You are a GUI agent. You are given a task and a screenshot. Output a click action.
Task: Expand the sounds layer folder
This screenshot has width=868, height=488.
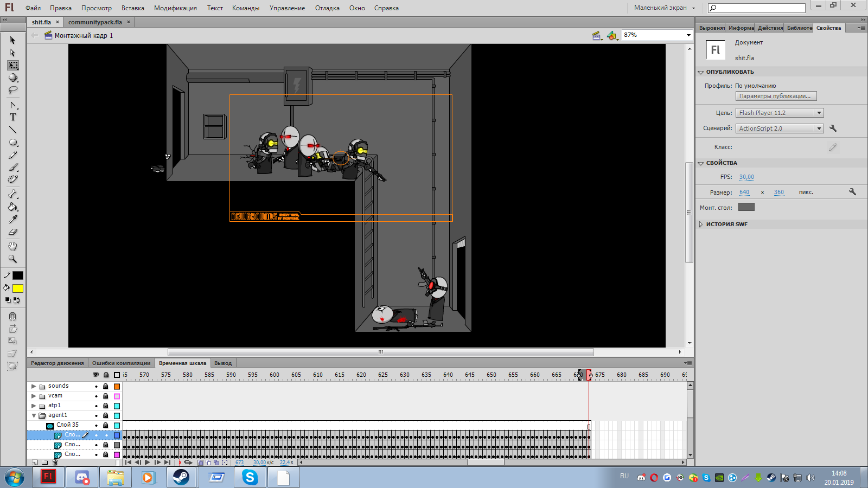coord(34,387)
